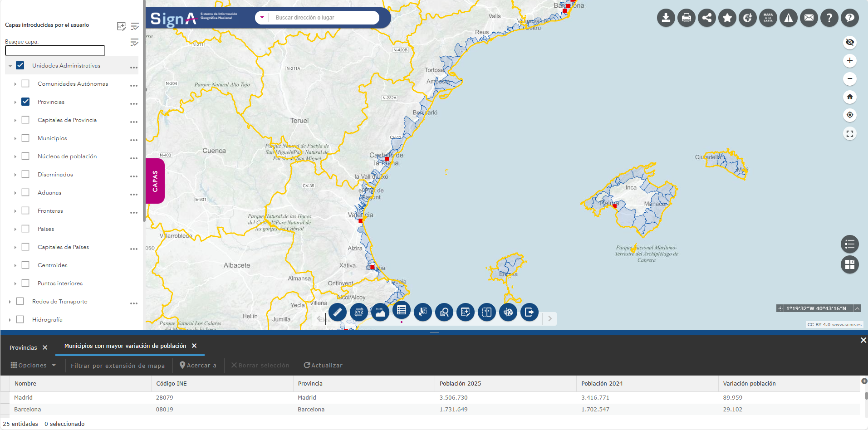
Task: Click the printer icon to print map
Action: [x=687, y=18]
